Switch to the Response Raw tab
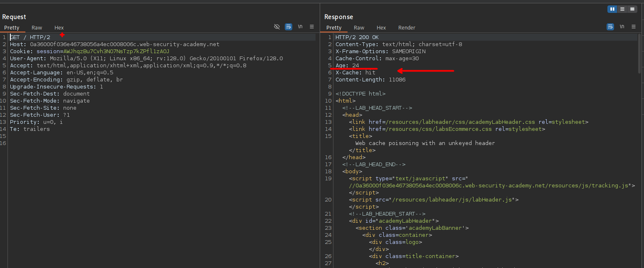644x268 pixels. click(x=359, y=28)
